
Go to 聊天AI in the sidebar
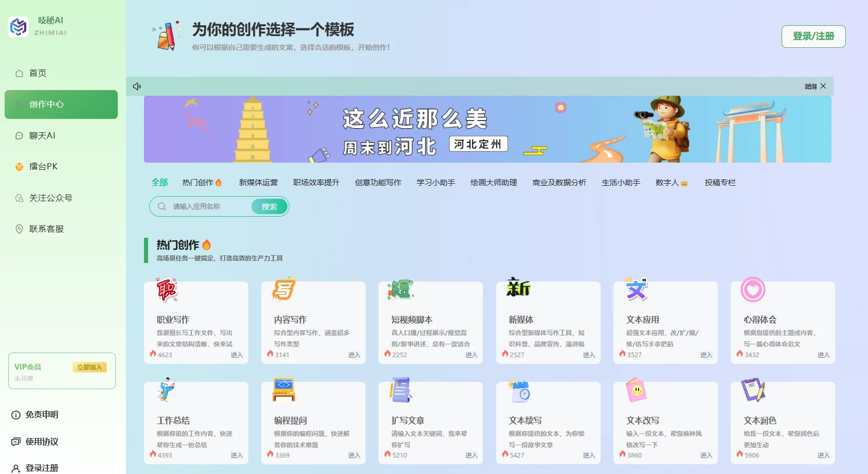tap(42, 136)
